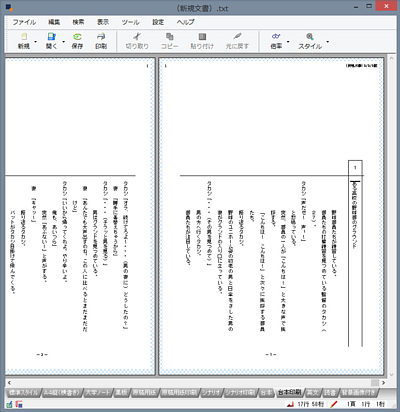Click the 倍率 (Zoom) glasses icon

276,36
